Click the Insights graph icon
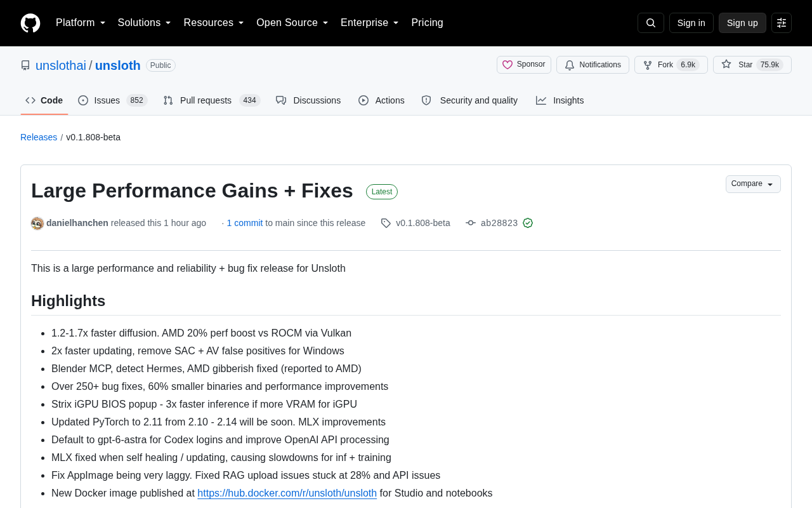The height and width of the screenshot is (508, 812). [x=541, y=100]
